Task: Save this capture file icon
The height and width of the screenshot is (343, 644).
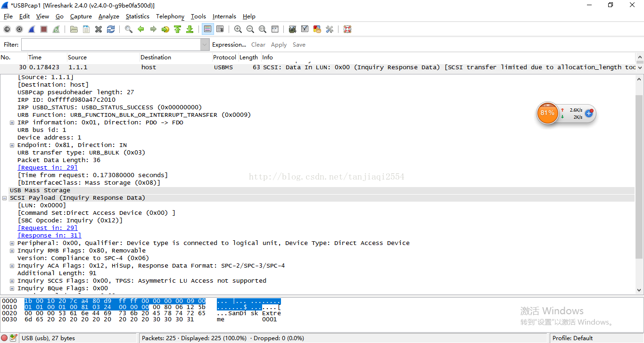Action: pos(86,29)
